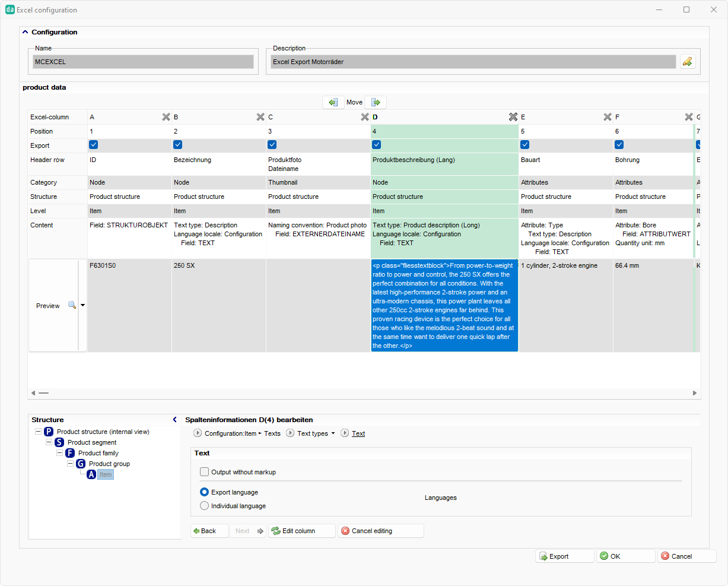728x586 pixels.
Task: Select Export language radio option
Action: coord(205,492)
